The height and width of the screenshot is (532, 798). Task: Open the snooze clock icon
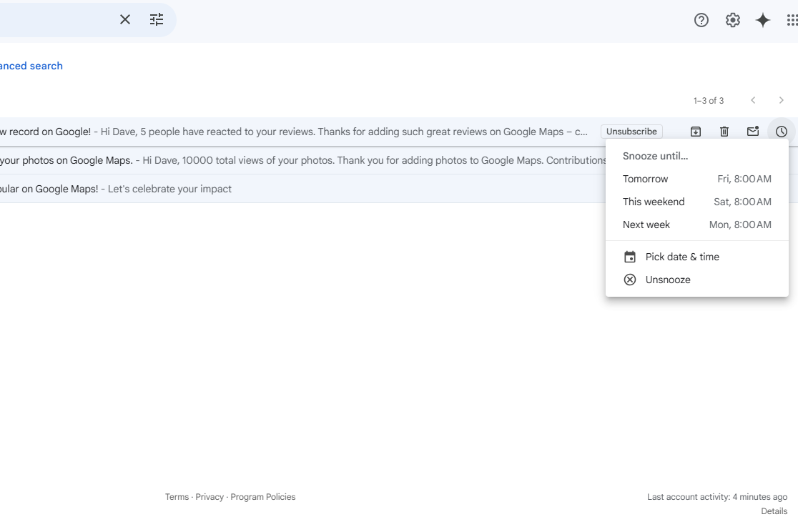781,131
